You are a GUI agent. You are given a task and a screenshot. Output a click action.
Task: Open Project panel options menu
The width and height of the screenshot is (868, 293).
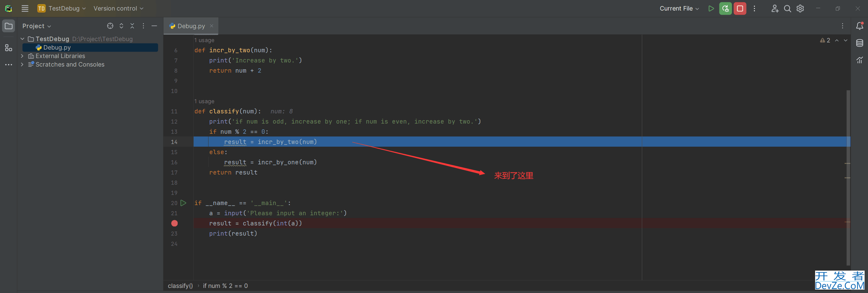[x=143, y=26]
